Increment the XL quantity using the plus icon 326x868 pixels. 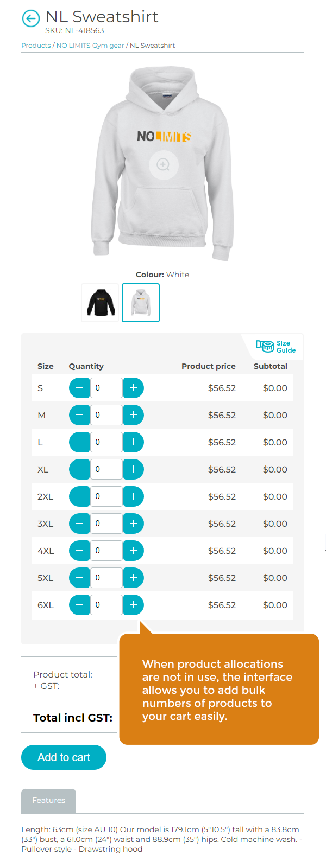click(x=133, y=469)
